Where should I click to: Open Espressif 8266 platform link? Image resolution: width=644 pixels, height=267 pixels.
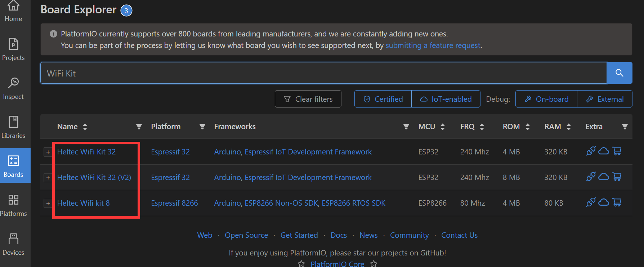point(175,203)
